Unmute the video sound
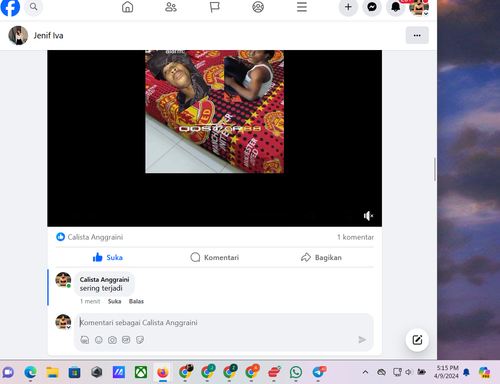 (368, 216)
